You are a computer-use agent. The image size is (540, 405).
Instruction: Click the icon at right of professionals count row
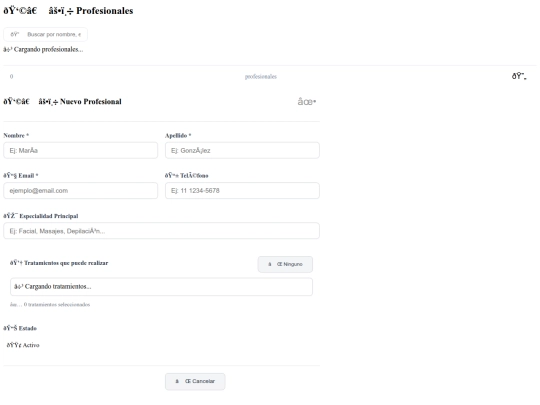coord(519,76)
